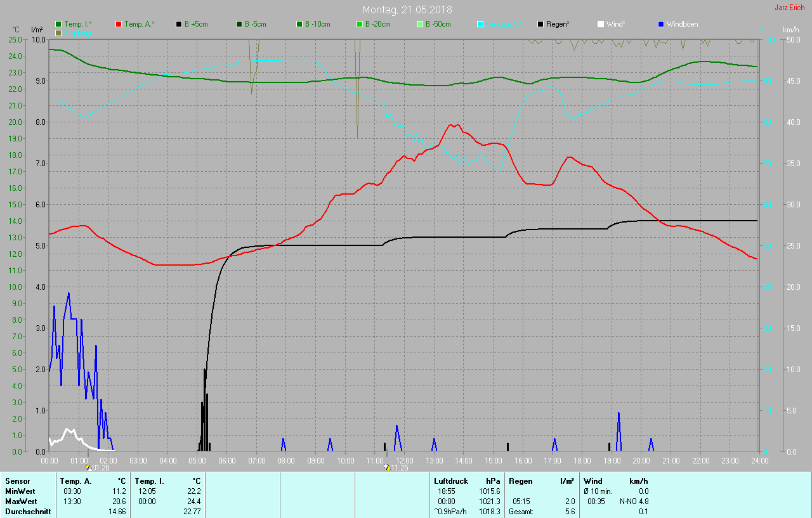812x518 pixels.
Task: Click the 'MinWert' row label
Action: coord(19,491)
